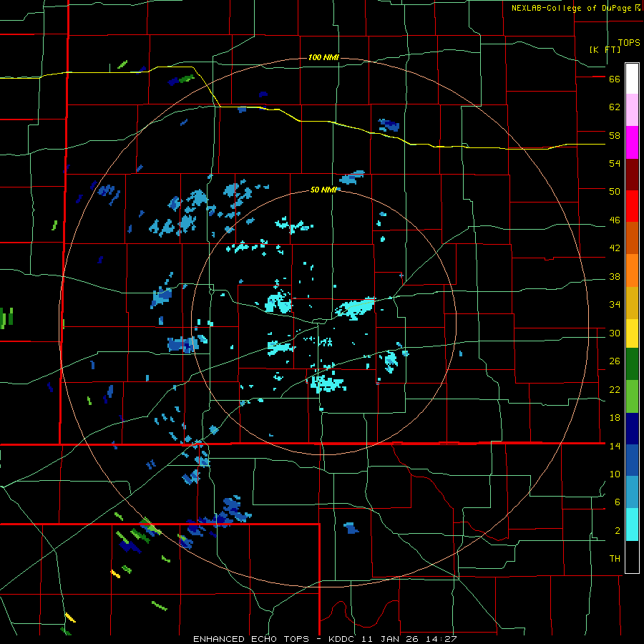Image resolution: width=644 pixels, height=644 pixels.
Task: Click the white swatch in the tops legend
Action: [632, 79]
